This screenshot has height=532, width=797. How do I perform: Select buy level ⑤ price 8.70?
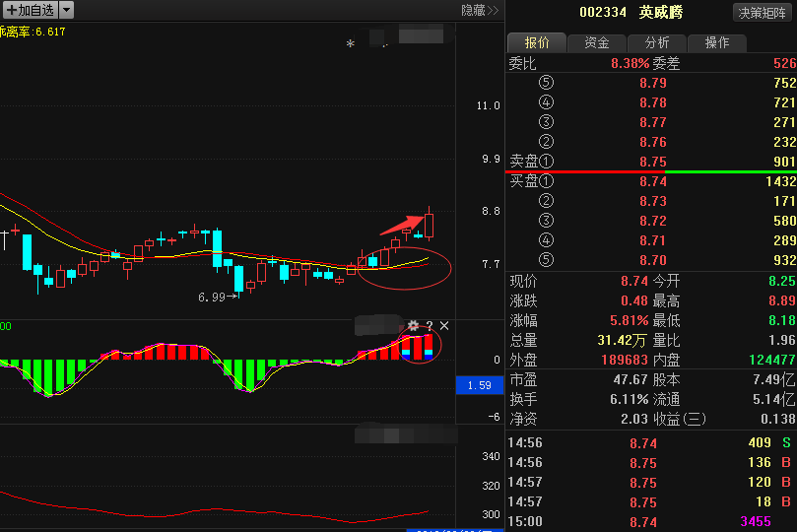[652, 260]
